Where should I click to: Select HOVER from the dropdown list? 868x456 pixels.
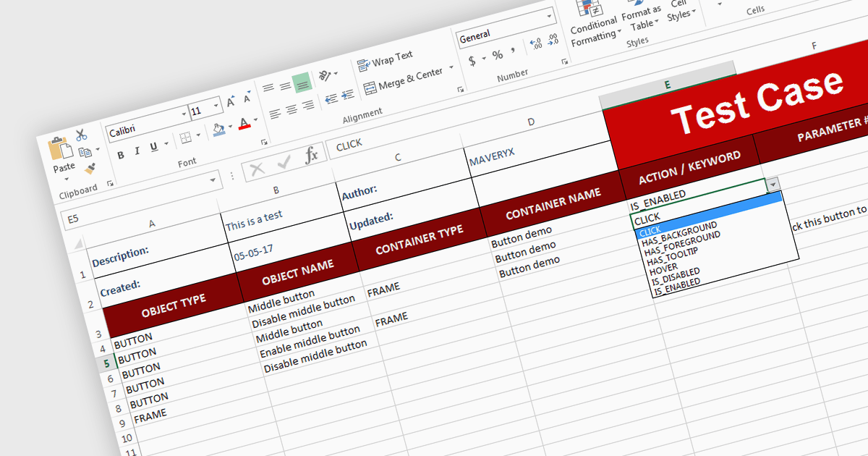pyautogui.click(x=663, y=269)
